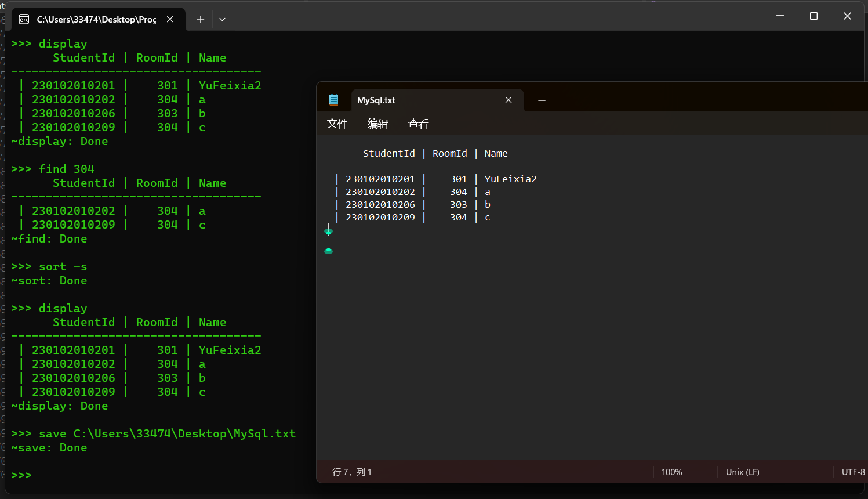Screen dimensions: 868x499
Task: Close the MySql.txt tab in Notepad
Action: pos(509,100)
